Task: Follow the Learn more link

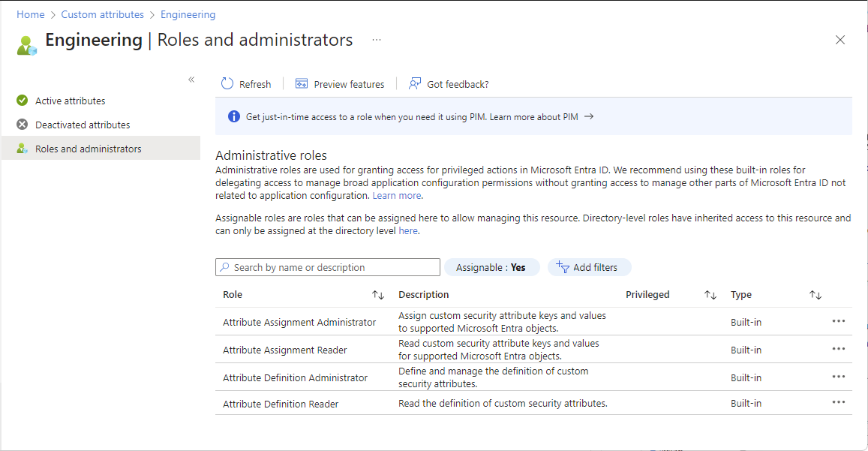Action: (397, 196)
